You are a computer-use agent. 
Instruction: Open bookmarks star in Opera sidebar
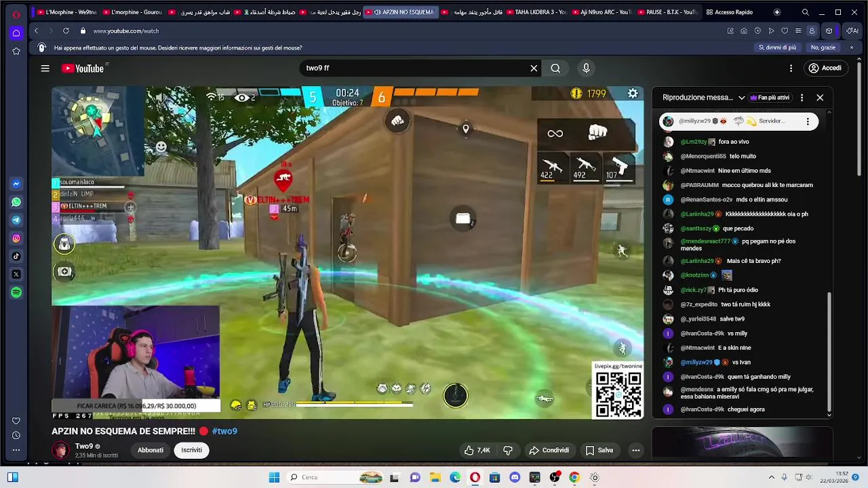point(16,51)
